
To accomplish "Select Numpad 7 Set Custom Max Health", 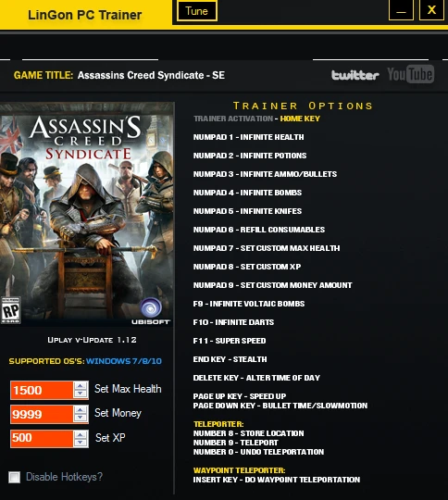I will click(x=267, y=248).
